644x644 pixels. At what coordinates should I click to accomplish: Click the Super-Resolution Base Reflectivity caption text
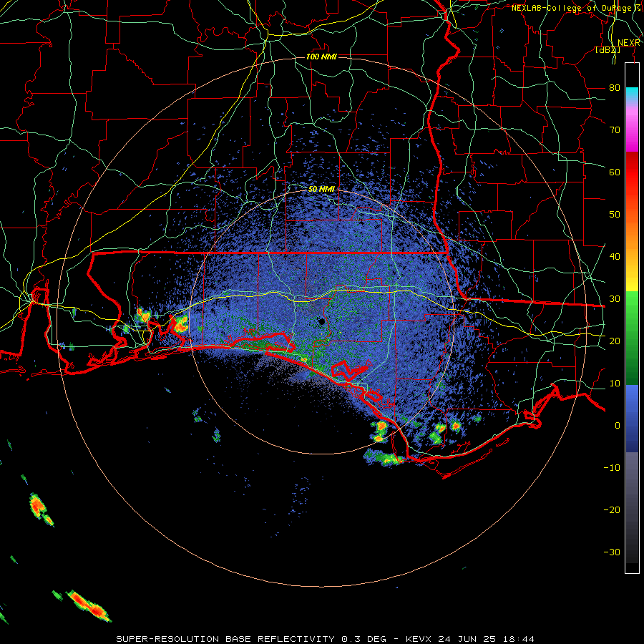[325, 639]
